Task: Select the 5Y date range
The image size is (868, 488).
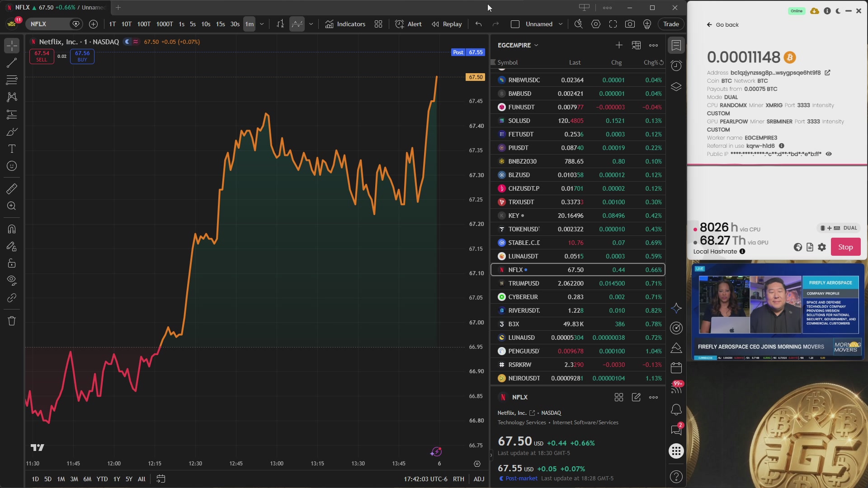Action: [x=129, y=479]
